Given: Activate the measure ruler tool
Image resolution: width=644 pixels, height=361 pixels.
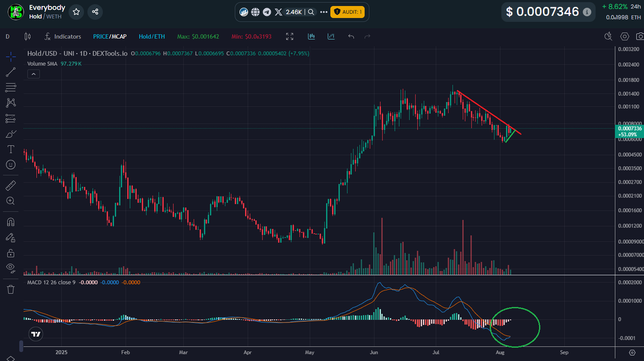Looking at the screenshot, I should (x=11, y=185).
